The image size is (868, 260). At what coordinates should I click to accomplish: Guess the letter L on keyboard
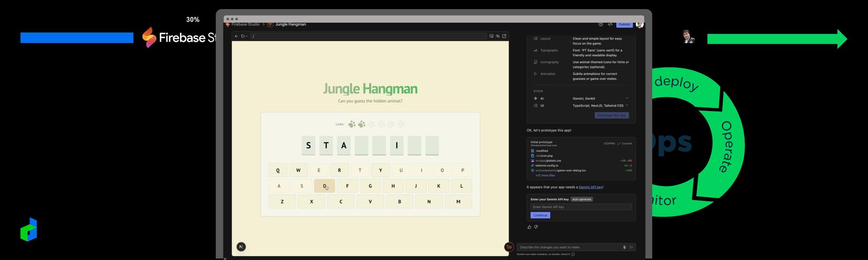coord(462,186)
